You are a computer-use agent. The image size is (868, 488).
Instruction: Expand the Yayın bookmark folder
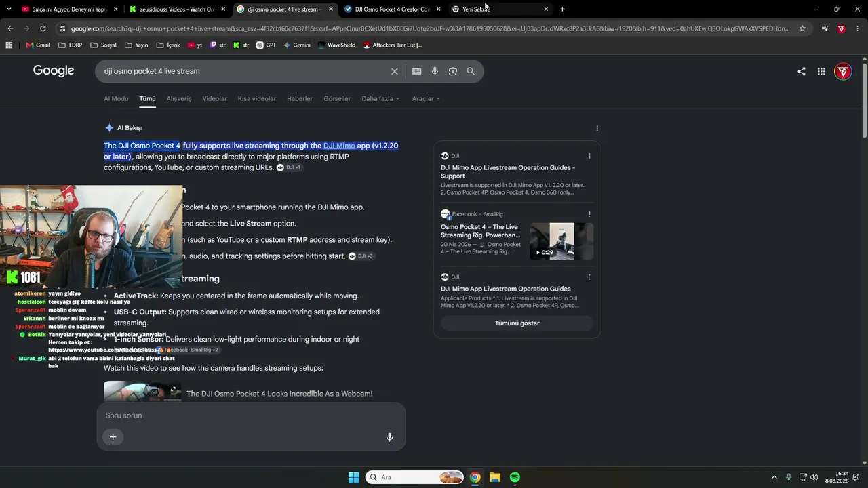coord(136,45)
